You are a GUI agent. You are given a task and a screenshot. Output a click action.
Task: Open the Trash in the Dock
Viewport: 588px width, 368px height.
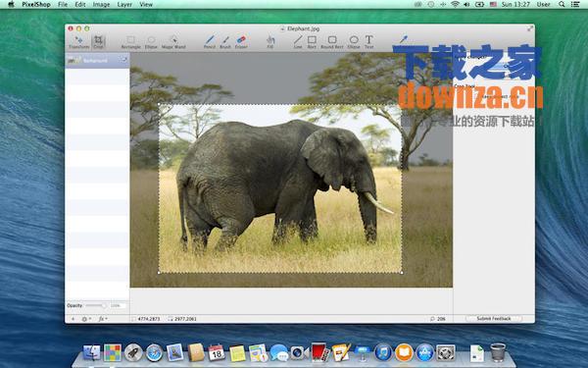(498, 352)
